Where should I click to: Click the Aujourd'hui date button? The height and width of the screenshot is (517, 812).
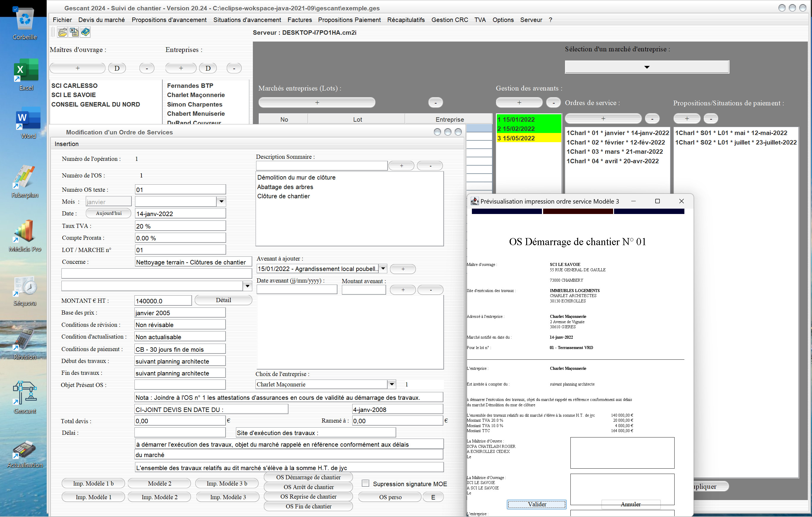(109, 213)
